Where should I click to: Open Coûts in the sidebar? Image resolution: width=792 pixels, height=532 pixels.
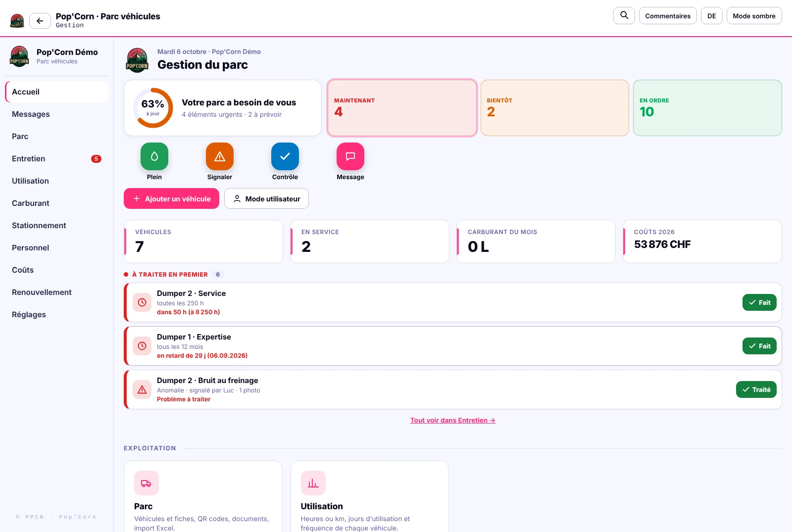click(x=56, y=270)
